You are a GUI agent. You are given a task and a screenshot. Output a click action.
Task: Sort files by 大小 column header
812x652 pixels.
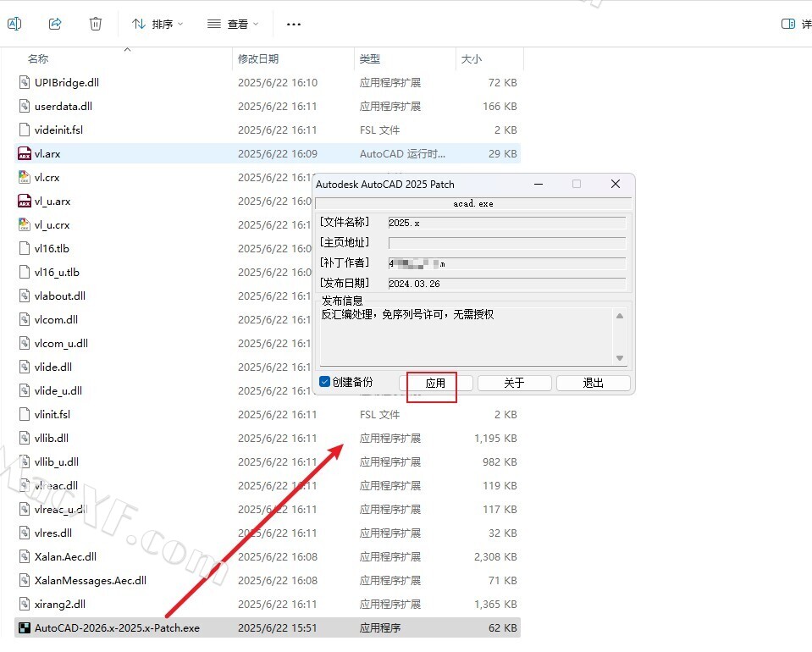(x=472, y=59)
